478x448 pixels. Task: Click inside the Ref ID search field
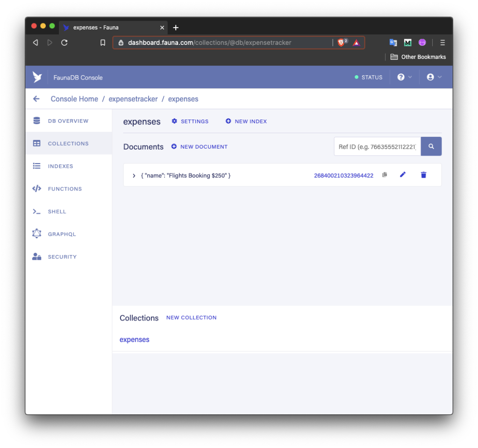[376, 146]
